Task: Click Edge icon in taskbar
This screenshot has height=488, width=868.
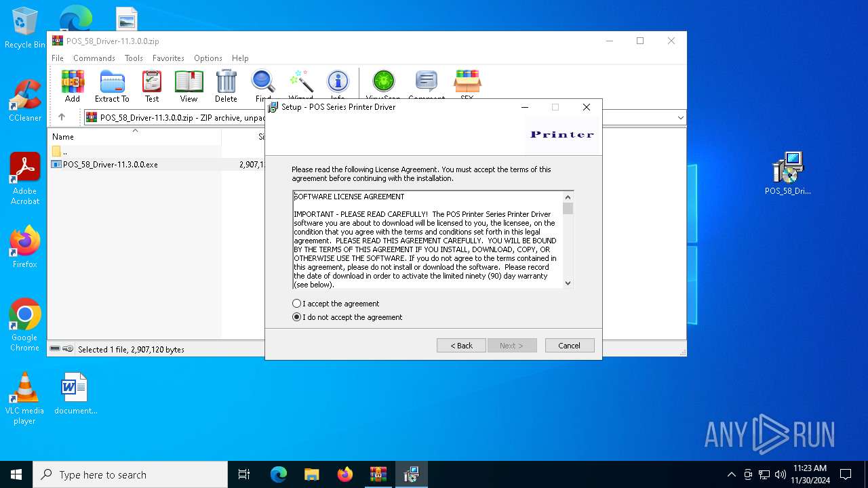Action: (279, 474)
